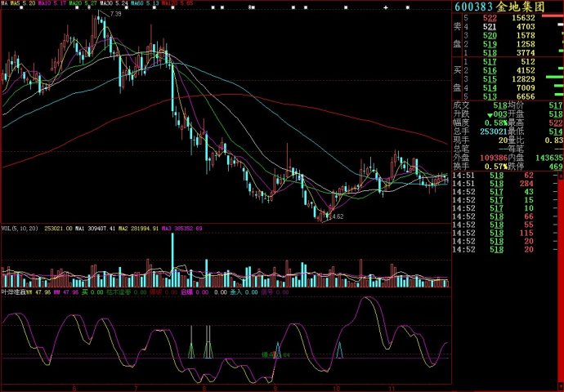Viewport: 564px width, 392px height.
Task: Click the 总手 value 253021
Action: [493, 131]
